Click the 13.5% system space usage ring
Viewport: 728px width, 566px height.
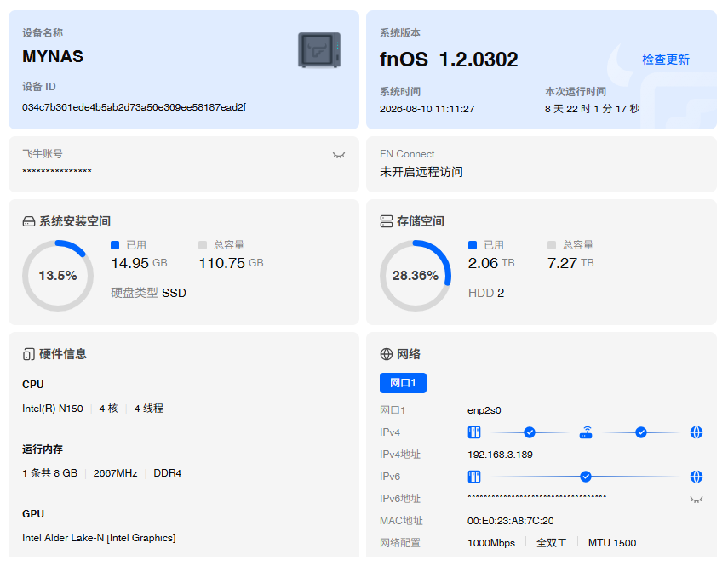[58, 276]
